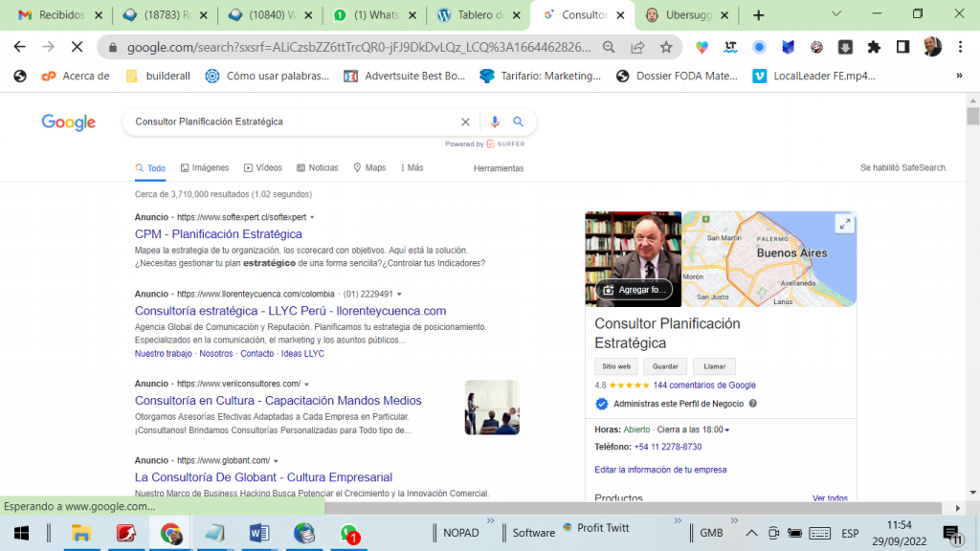Open the Acerca de bookmark
The image size is (980, 551).
pyautogui.click(x=75, y=76)
